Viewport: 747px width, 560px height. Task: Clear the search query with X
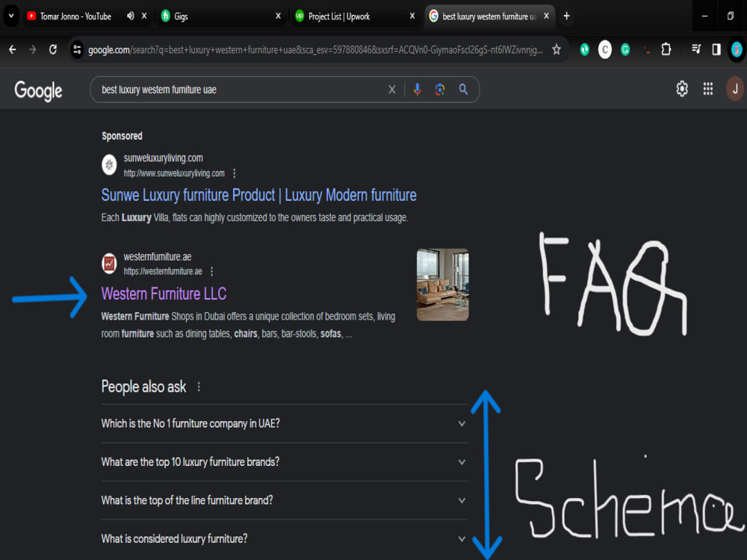click(x=391, y=90)
